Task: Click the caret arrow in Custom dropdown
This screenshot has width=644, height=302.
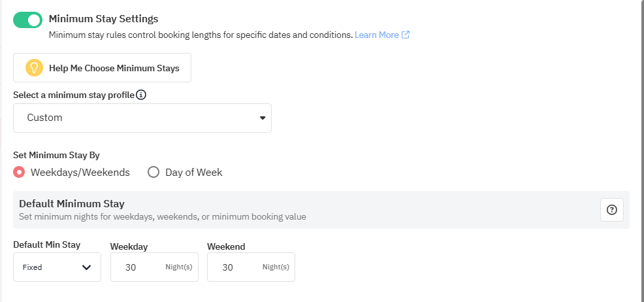Action: (x=263, y=118)
